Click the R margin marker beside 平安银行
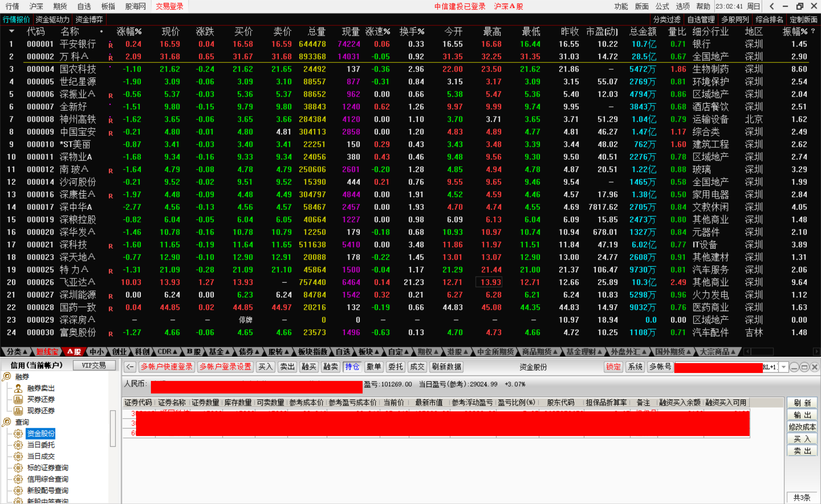This screenshot has width=821, height=504. (111, 45)
